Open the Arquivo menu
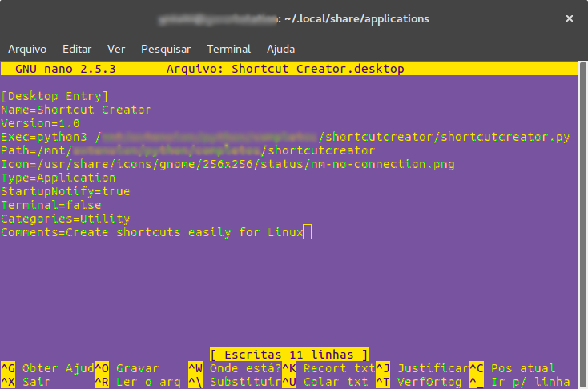 [x=27, y=49]
